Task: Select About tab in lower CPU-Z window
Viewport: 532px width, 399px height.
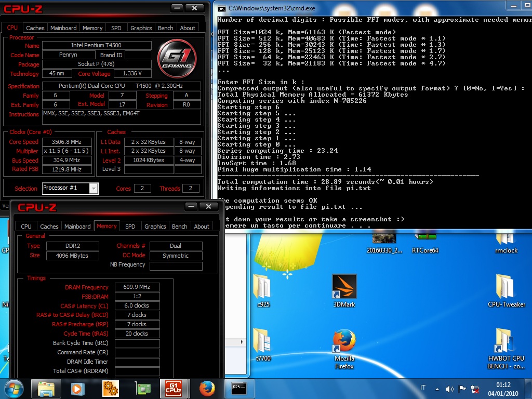Action: coord(202,227)
